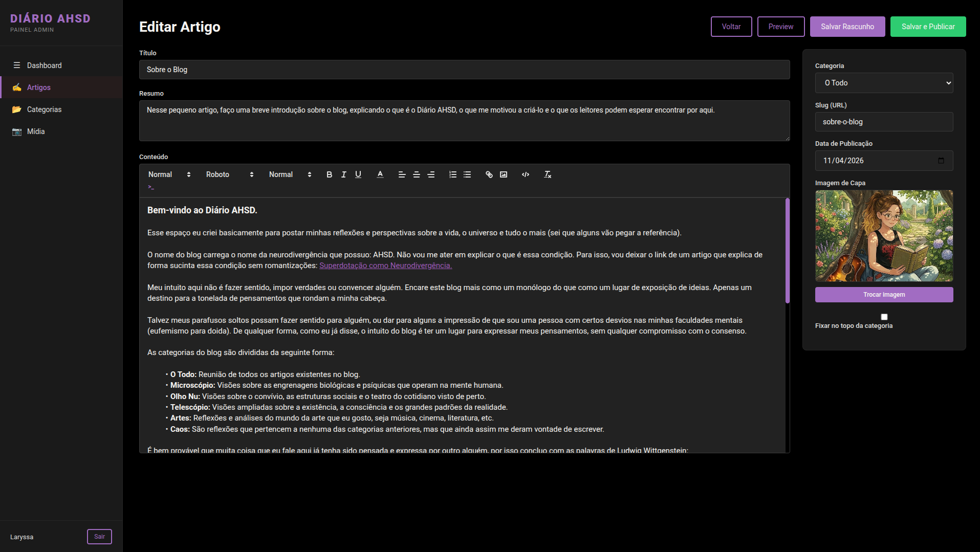Open the text color picker
The width and height of the screenshot is (980, 552).
coord(380,174)
